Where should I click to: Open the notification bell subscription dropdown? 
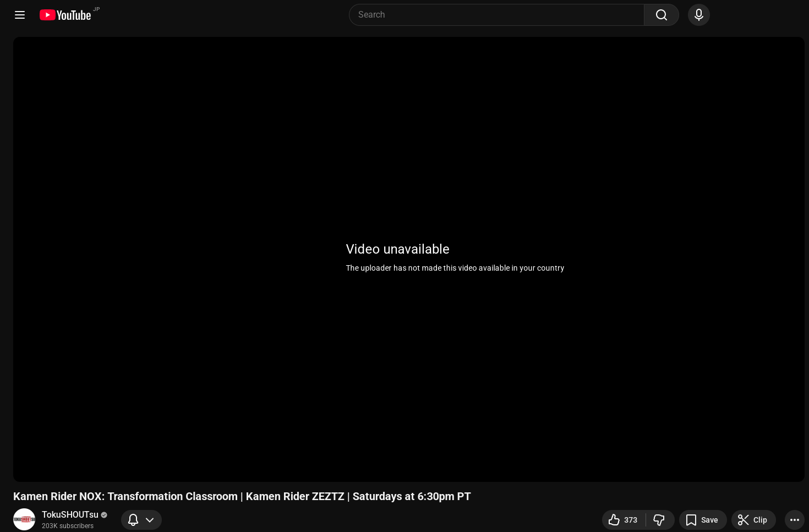[x=141, y=520]
